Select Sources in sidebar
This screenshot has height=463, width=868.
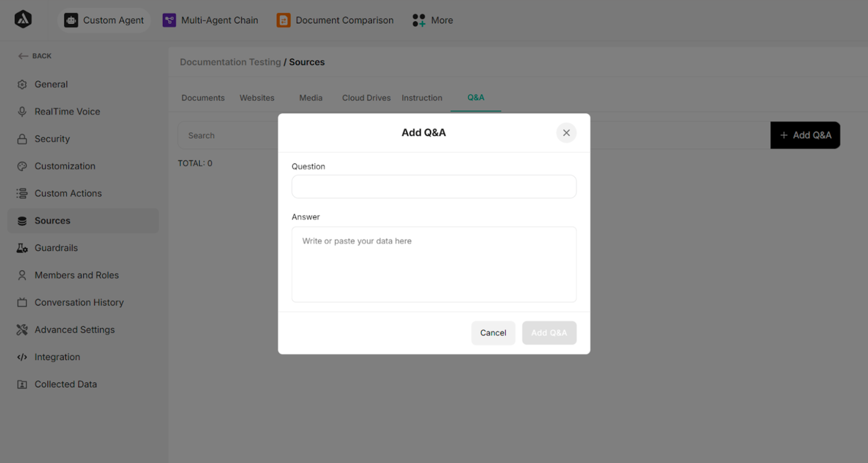point(83,221)
